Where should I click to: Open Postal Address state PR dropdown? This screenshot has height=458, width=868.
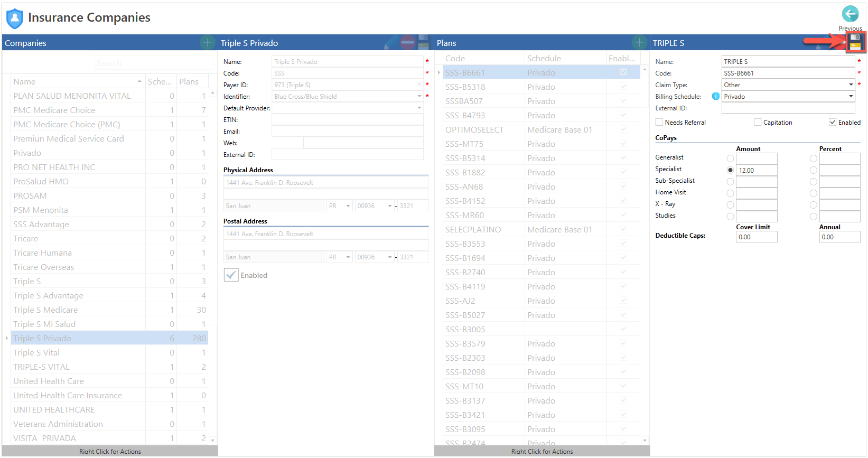point(348,257)
